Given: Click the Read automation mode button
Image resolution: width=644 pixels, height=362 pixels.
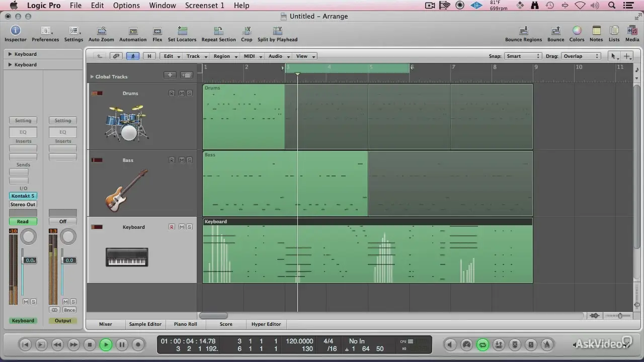Looking at the screenshot, I should (23, 222).
